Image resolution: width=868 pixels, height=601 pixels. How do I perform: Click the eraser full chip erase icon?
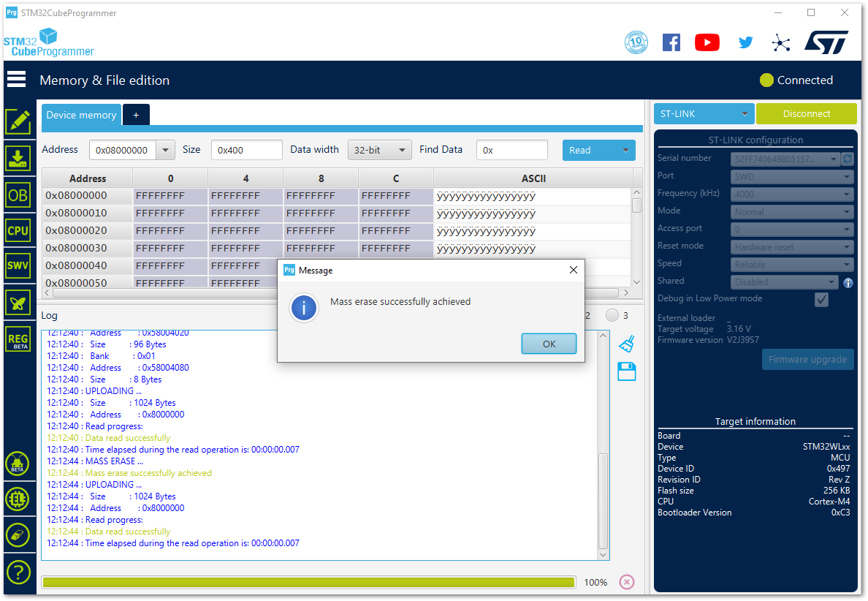click(18, 535)
